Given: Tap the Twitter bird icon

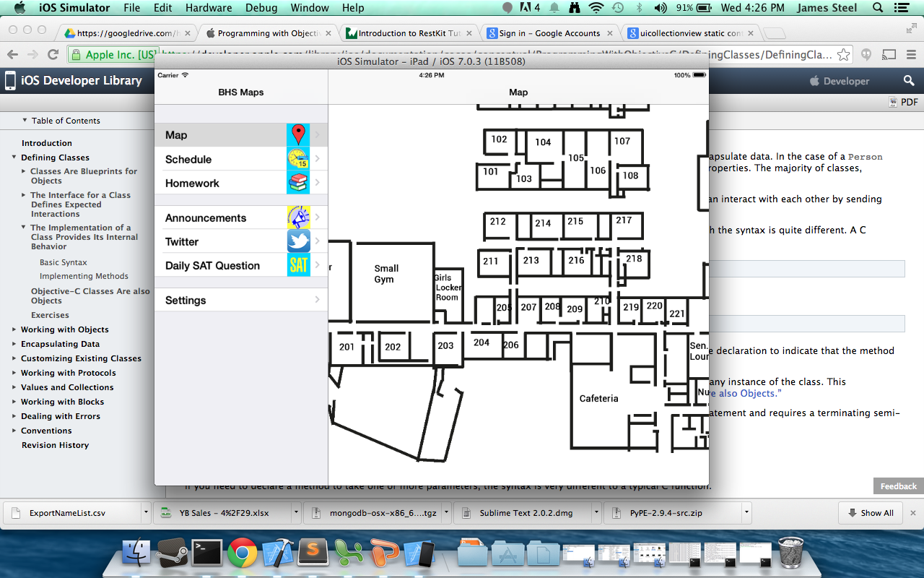Looking at the screenshot, I should (298, 241).
